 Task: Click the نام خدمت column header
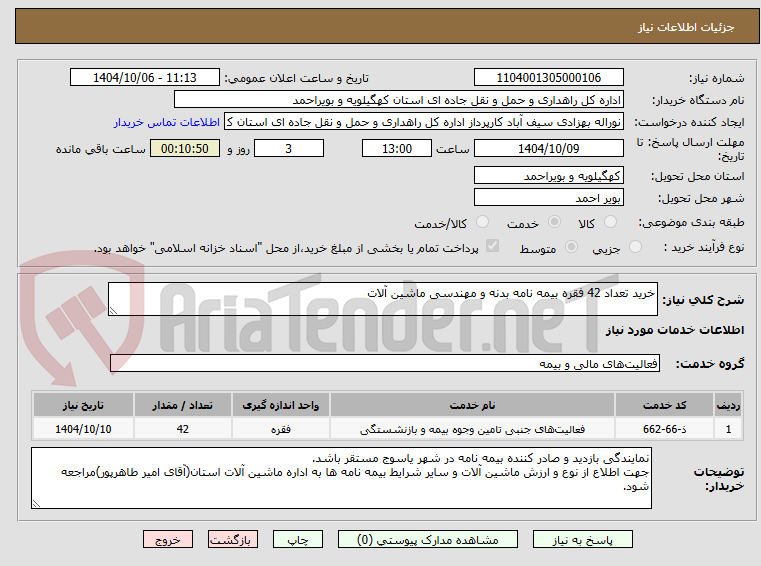[x=472, y=405]
